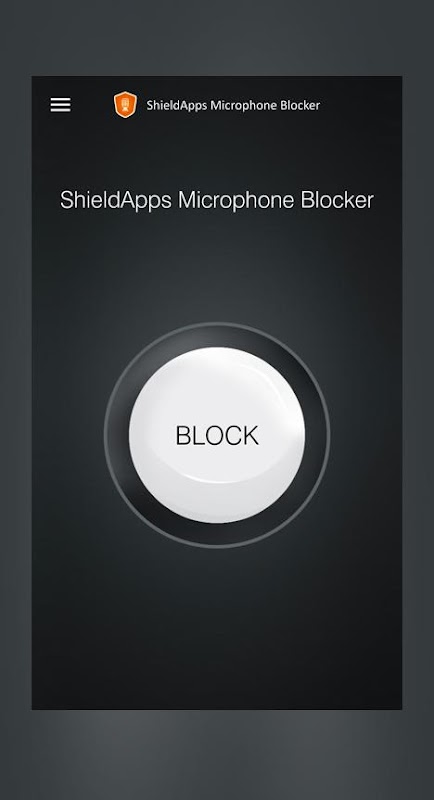Viewport: 434px width, 800px height.
Task: Tap the BLOCK button to block microphone
Action: tap(217, 435)
